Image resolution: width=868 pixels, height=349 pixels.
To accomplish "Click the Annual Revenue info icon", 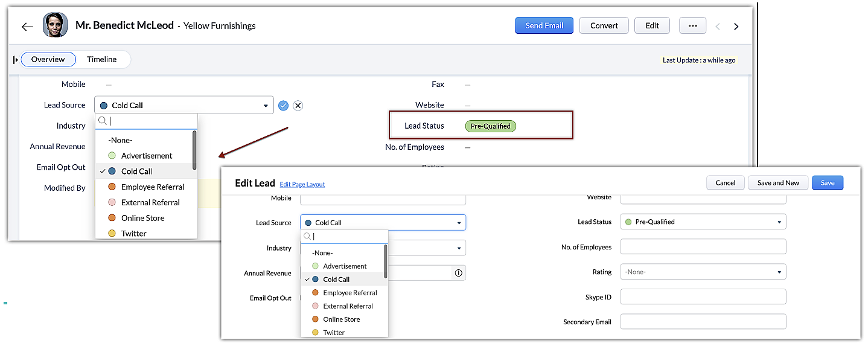I will coord(458,273).
